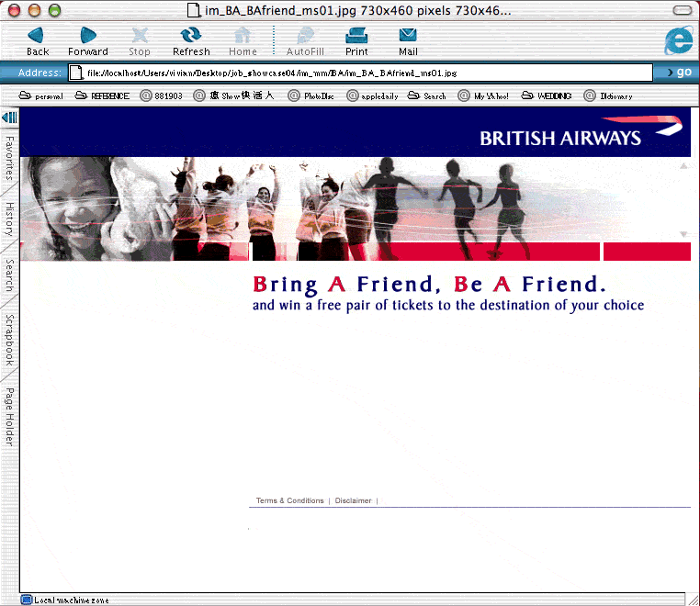Viewport: 700px width, 606px height.
Task: Open the REFERENCE favorites folder
Action: tap(102, 95)
